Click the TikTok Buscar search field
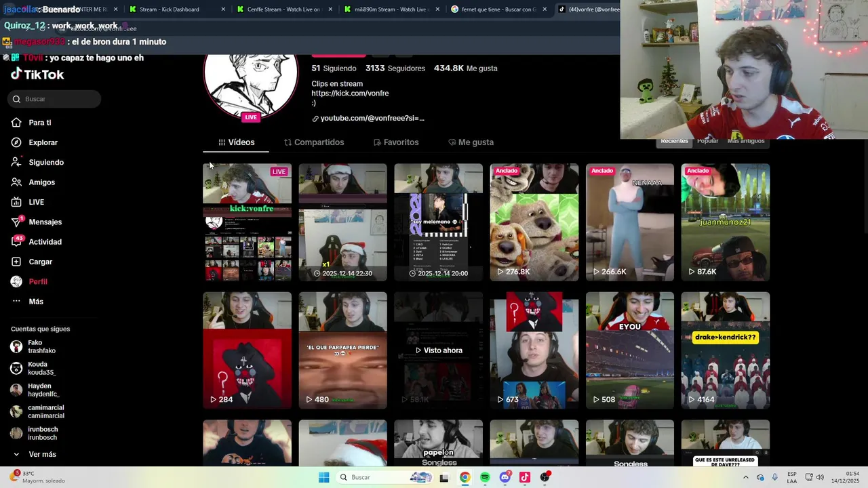Screen dimensions: 868x488 (55, 99)
